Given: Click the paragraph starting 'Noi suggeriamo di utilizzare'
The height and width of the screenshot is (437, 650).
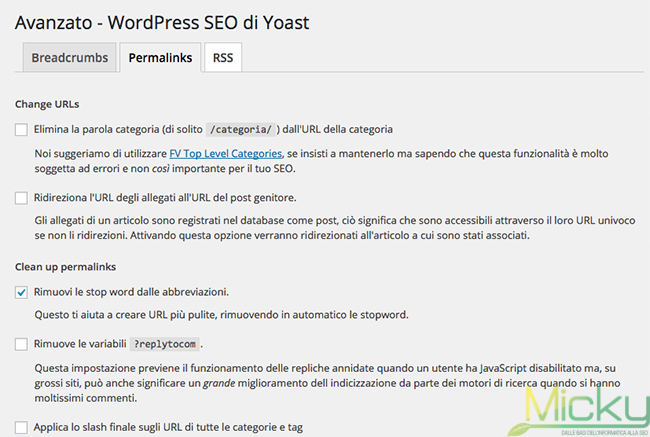Looking at the screenshot, I should pyautogui.click(x=321, y=161).
